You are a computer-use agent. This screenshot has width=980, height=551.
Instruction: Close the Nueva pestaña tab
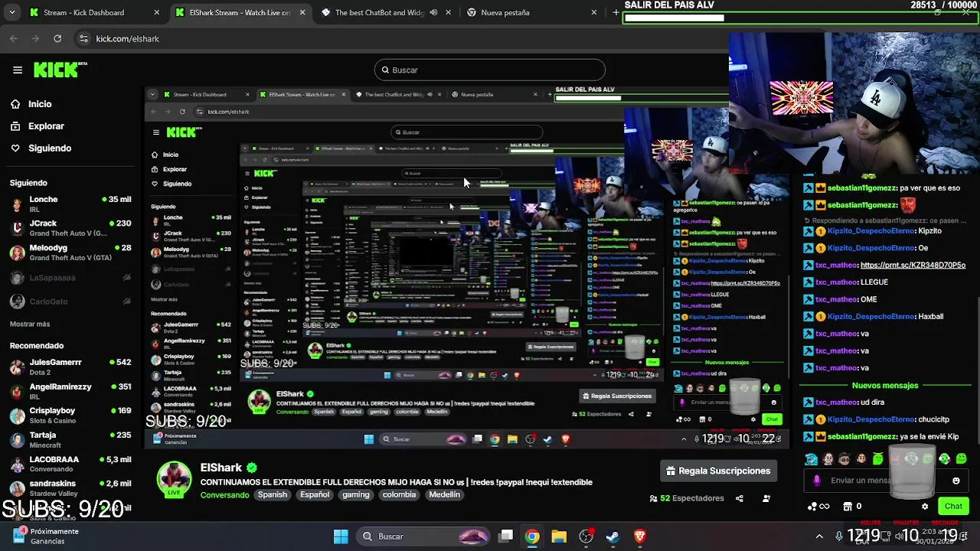pyautogui.click(x=594, y=12)
